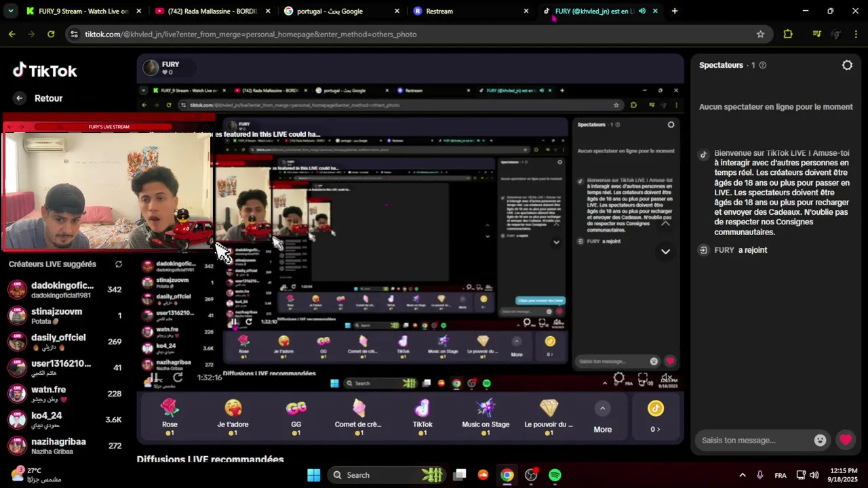The width and height of the screenshot is (868, 488).
Task: Open the 12:15 PM clock calendar
Action: click(844, 475)
